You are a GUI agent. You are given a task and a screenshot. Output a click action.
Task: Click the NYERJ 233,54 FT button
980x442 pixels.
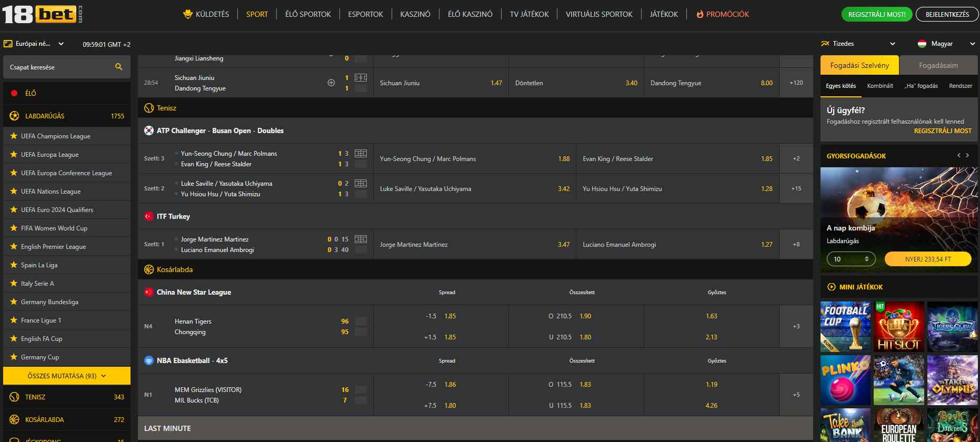[928, 259]
